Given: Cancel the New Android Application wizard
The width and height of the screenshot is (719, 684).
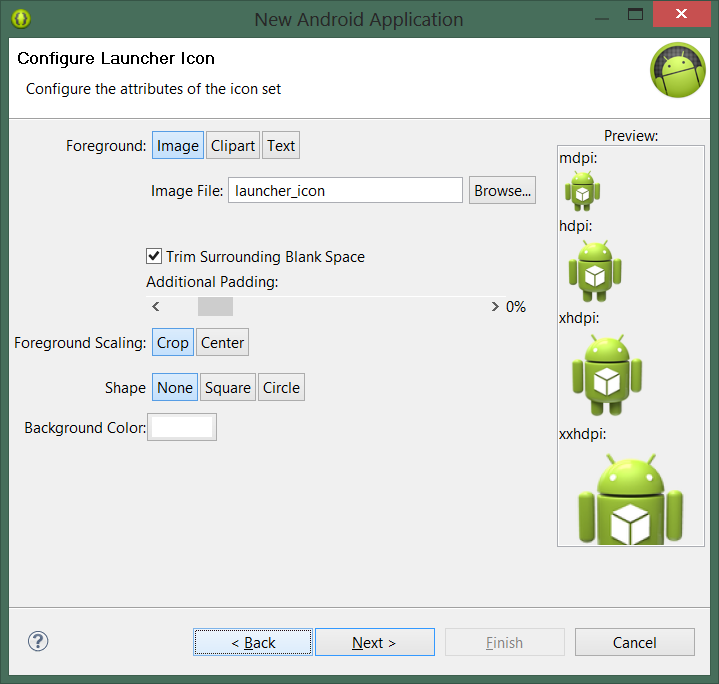Looking at the screenshot, I should click(635, 642).
